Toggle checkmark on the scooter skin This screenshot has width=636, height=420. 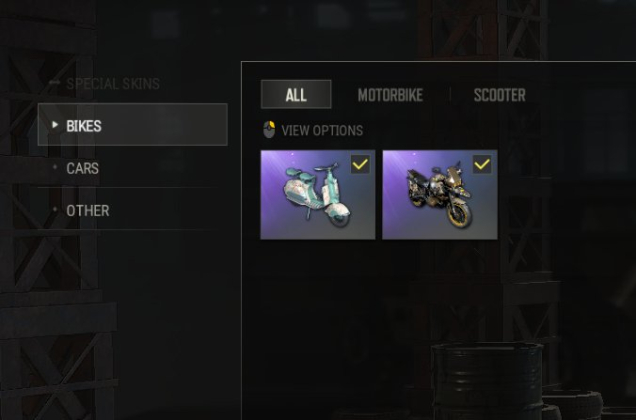click(360, 164)
